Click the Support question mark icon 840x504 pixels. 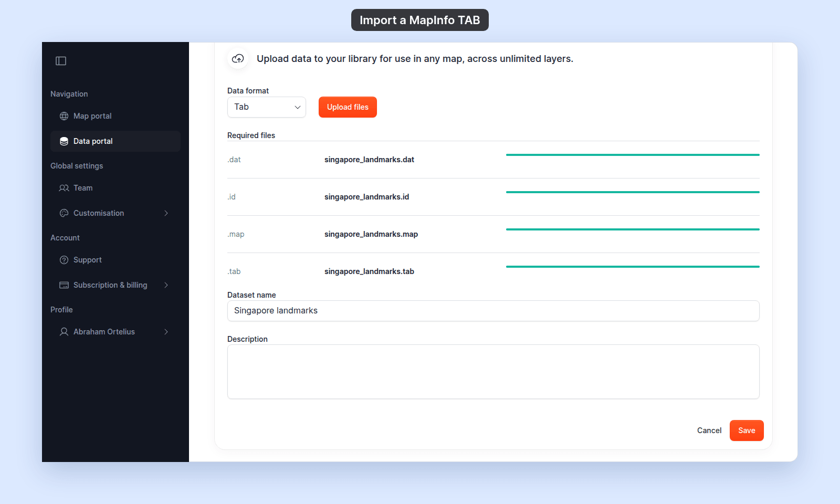64,260
